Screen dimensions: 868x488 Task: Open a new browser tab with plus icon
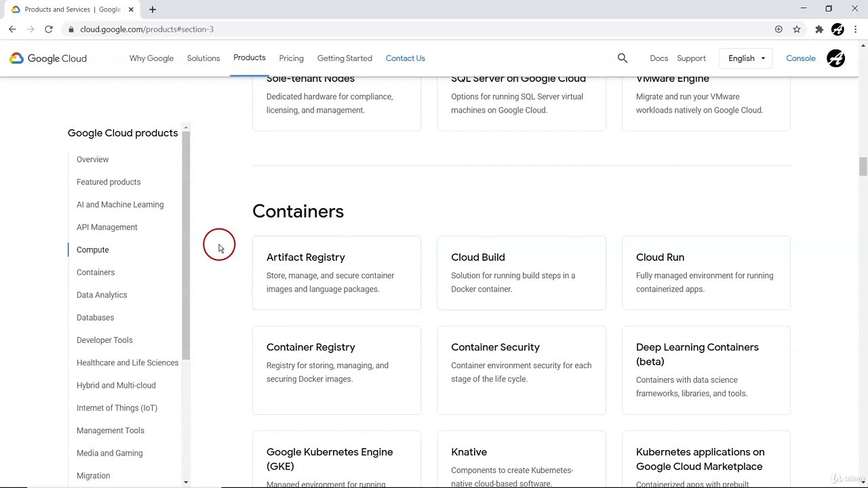[153, 9]
